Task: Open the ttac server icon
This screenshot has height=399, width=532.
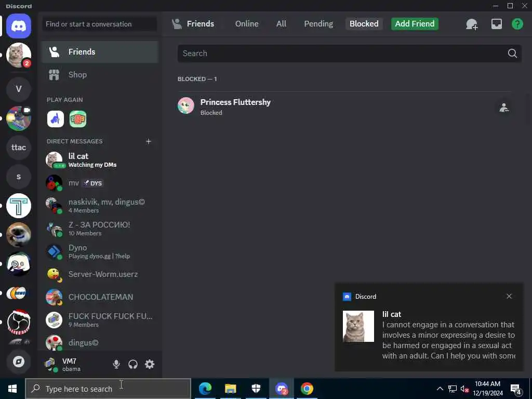Action: tap(19, 147)
